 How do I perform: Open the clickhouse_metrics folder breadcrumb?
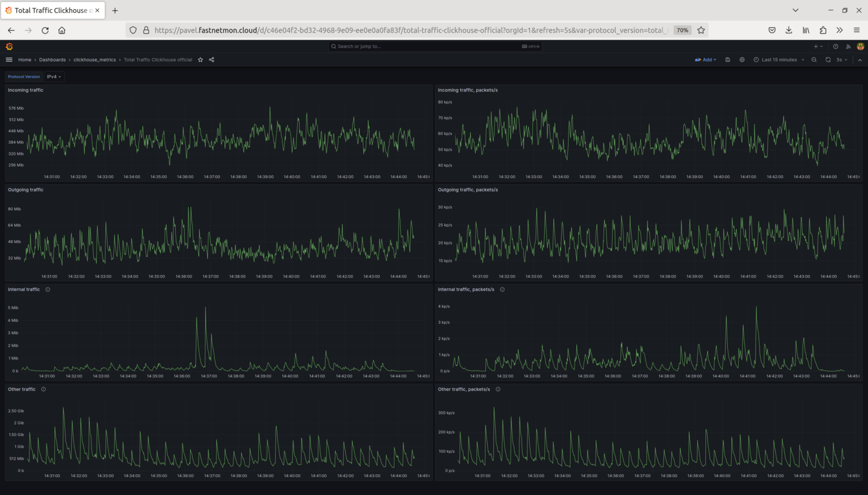[94, 59]
